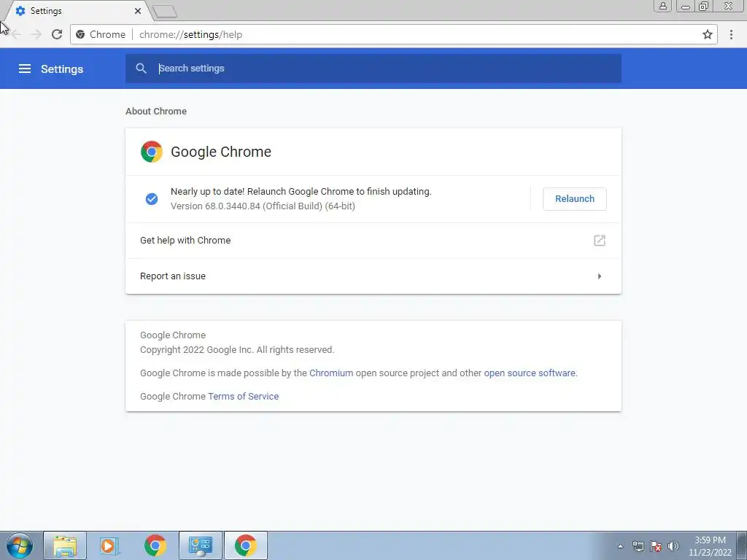
Task: Bookmark this page with the star icon
Action: pos(707,35)
